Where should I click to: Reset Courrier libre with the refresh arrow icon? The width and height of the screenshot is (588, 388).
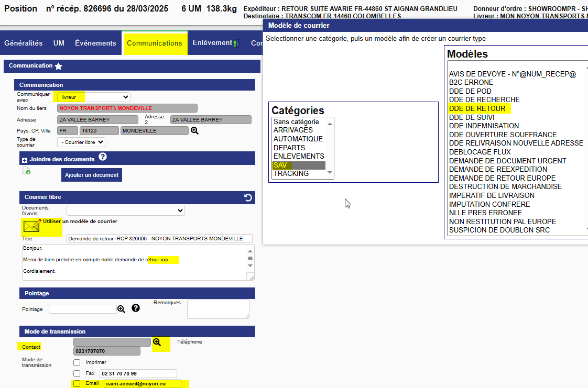pyautogui.click(x=248, y=197)
